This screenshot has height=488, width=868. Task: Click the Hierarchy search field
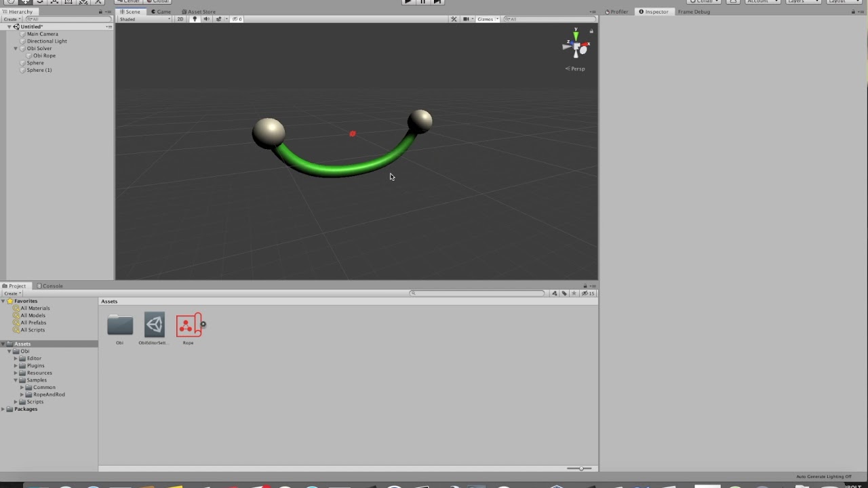[x=68, y=19]
